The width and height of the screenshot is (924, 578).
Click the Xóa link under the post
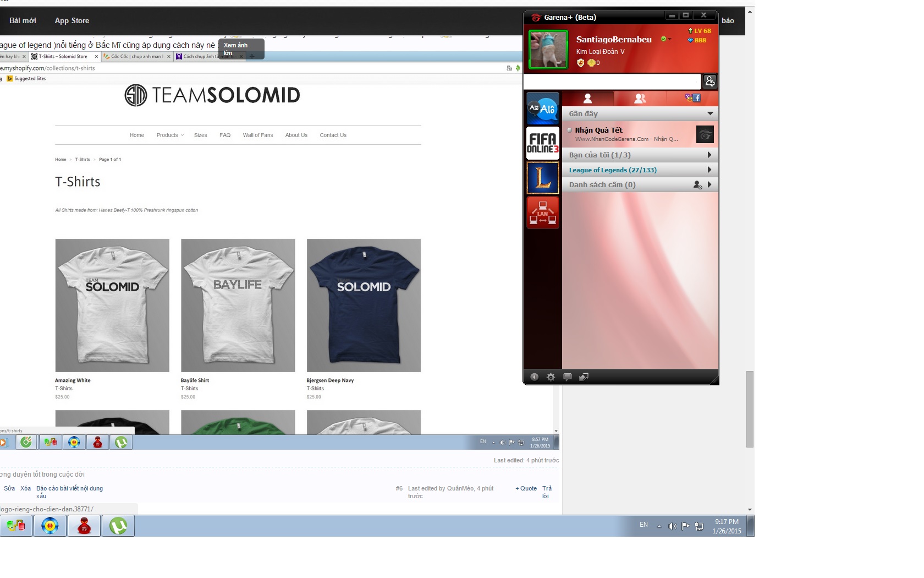[25, 488]
